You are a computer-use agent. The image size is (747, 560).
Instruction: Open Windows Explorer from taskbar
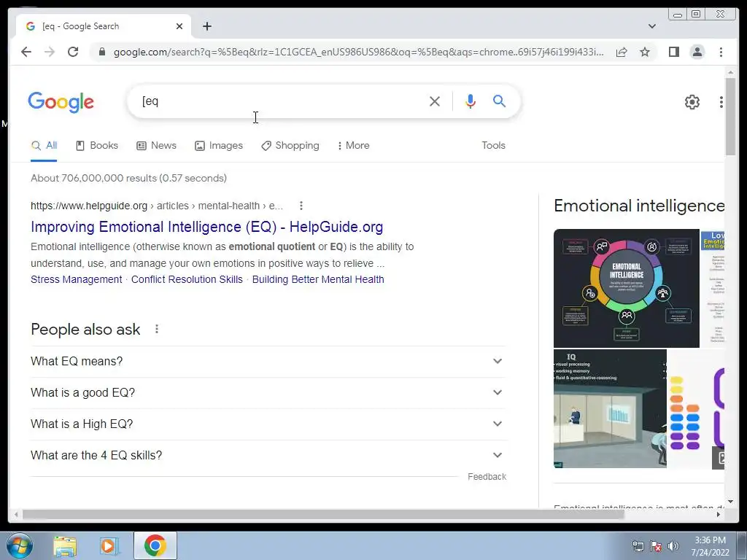[x=65, y=546]
